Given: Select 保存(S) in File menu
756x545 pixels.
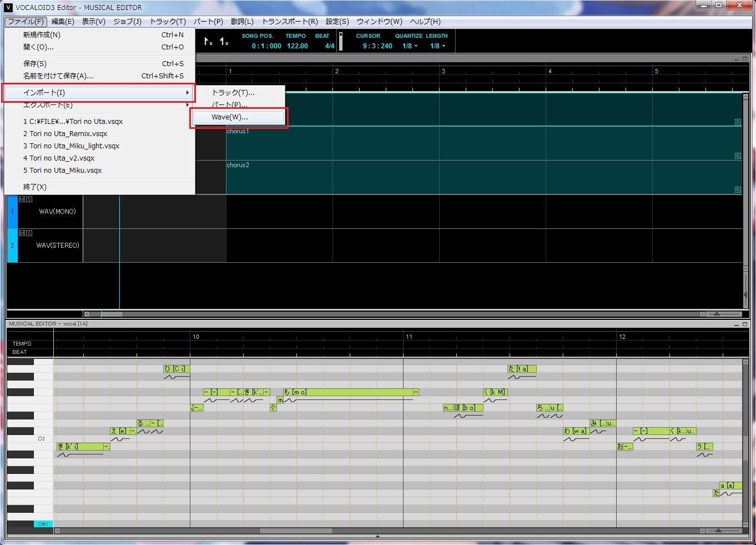Looking at the screenshot, I should pos(99,64).
